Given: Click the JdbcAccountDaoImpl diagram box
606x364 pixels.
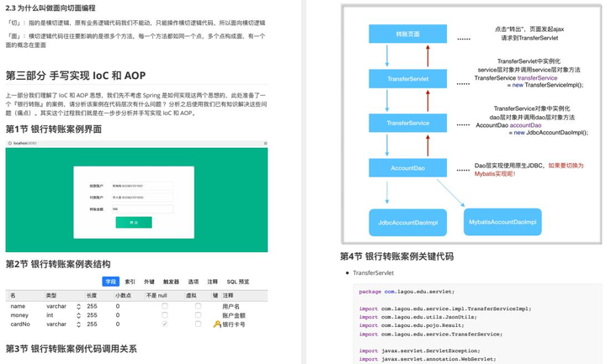Looking at the screenshot, I should [407, 223].
